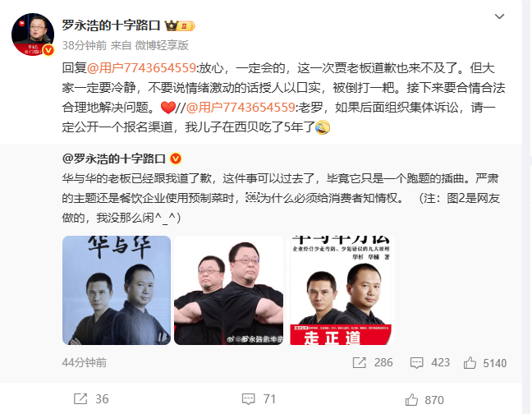Click verified badge beside quoted author name
The image size is (532, 414).
176,159
